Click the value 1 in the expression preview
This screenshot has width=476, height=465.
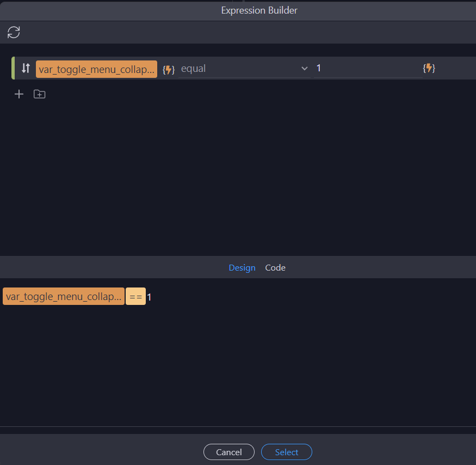149,296
